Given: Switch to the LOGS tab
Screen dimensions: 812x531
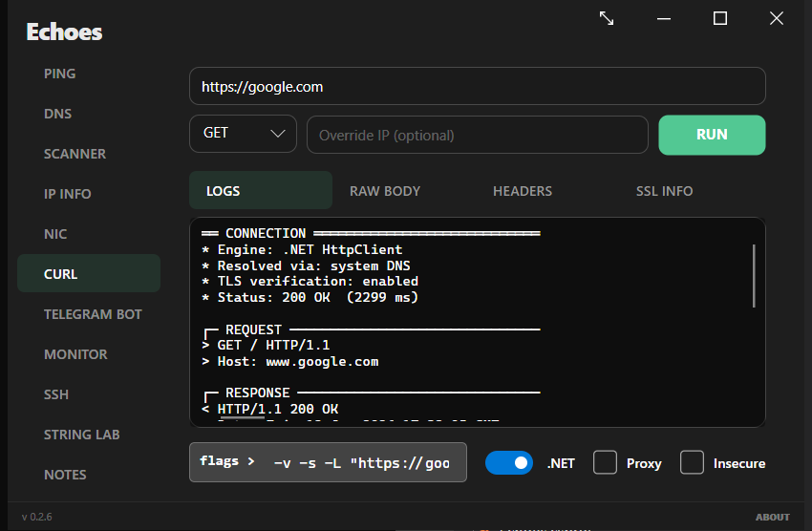Looking at the screenshot, I should coord(261,190).
